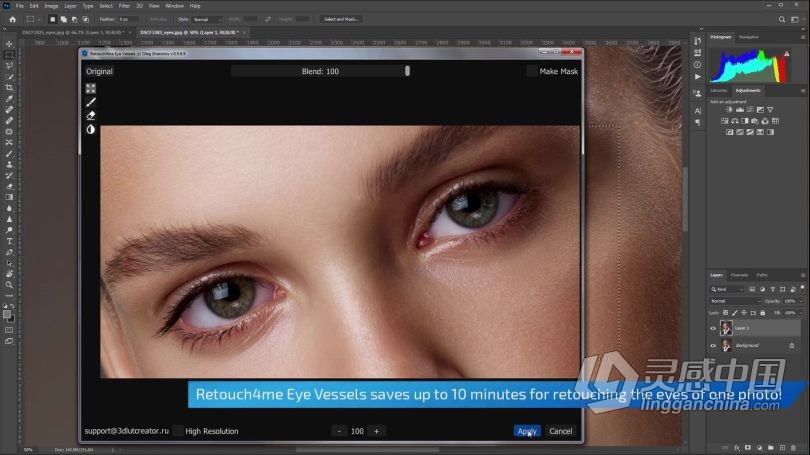Screen dimensions: 810x455
Task: Switch to the Channels tab
Action: (x=739, y=275)
